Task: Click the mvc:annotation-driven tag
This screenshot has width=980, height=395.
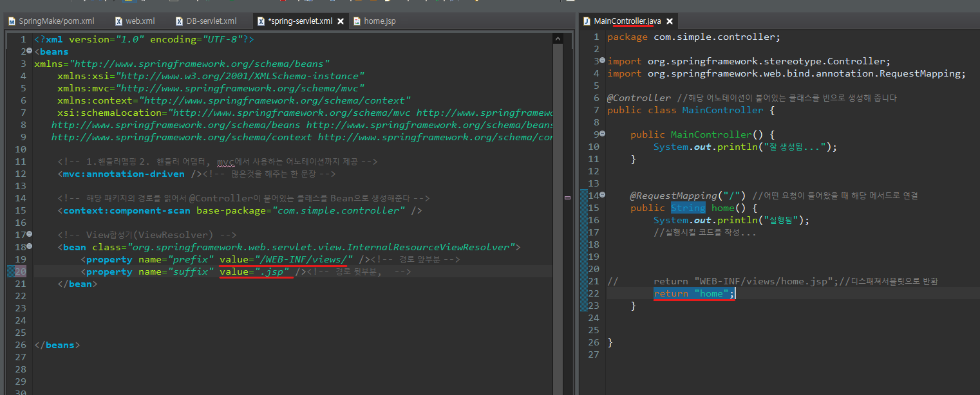Action: point(130,174)
